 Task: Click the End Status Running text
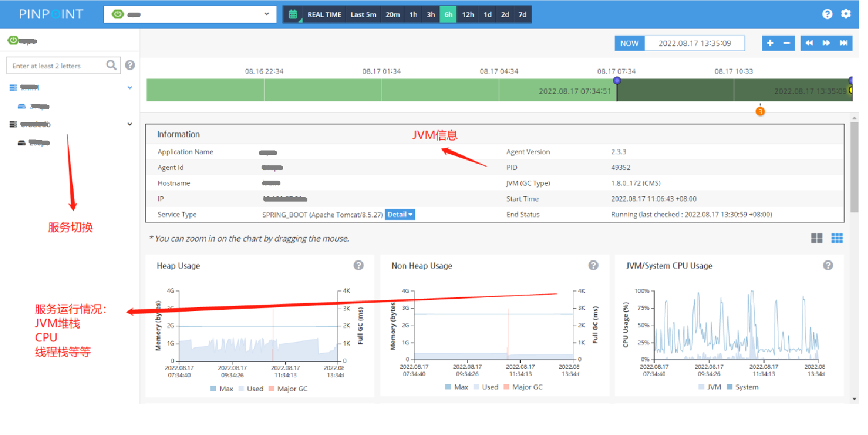[692, 215]
